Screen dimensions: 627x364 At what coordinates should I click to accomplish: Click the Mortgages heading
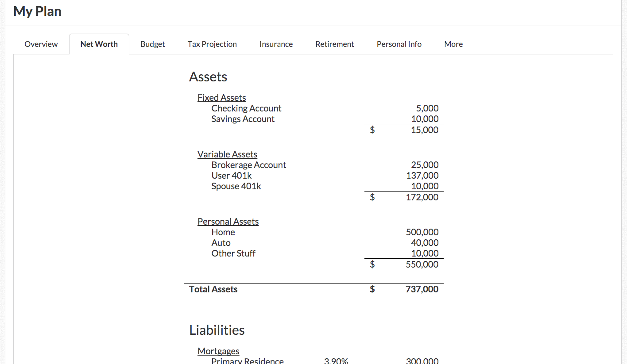point(218,351)
